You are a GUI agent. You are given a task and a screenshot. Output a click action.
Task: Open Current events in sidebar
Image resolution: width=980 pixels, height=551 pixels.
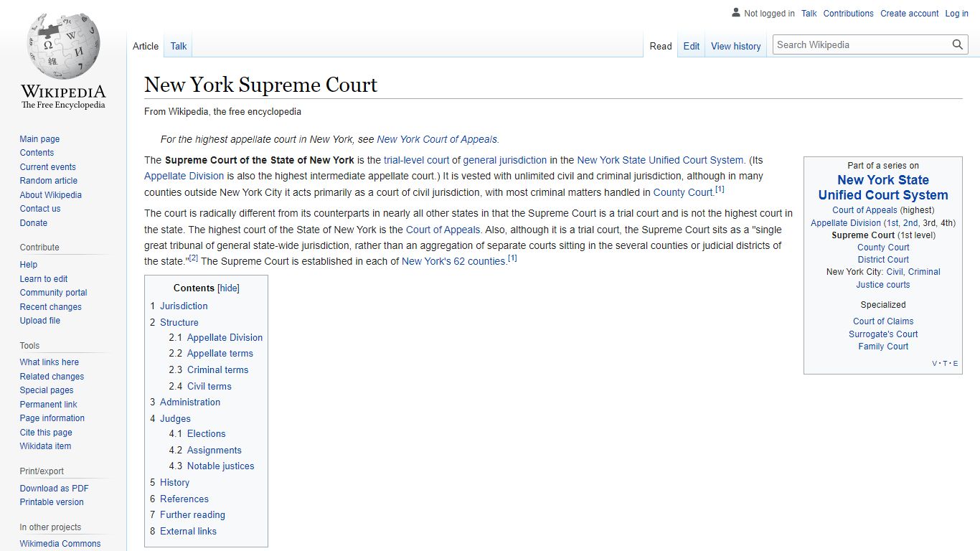pos(47,167)
